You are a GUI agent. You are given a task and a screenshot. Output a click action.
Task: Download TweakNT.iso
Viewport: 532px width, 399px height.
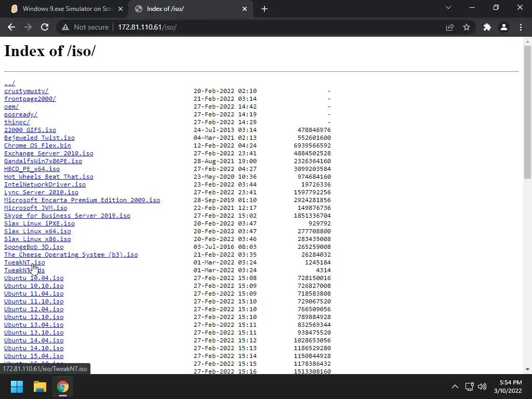(x=24, y=262)
